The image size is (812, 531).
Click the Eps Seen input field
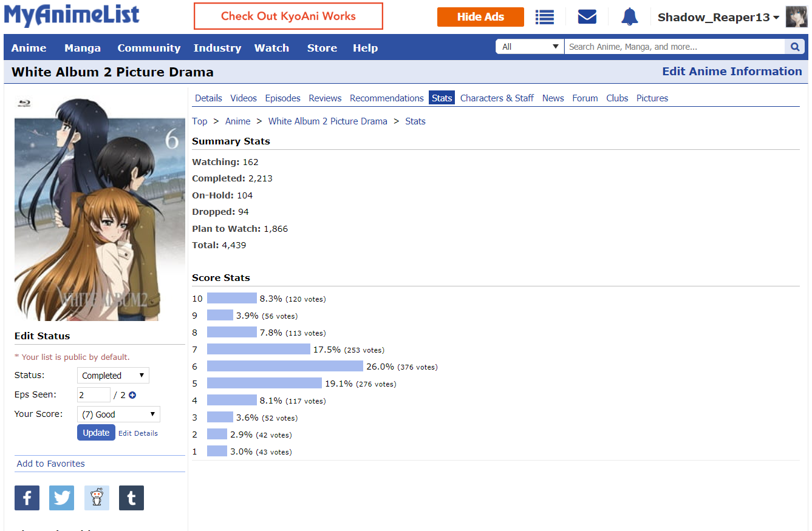[94, 395]
